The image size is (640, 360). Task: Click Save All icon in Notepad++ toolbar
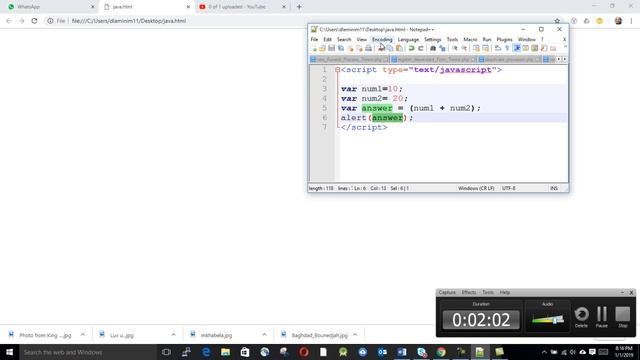[x=341, y=49]
